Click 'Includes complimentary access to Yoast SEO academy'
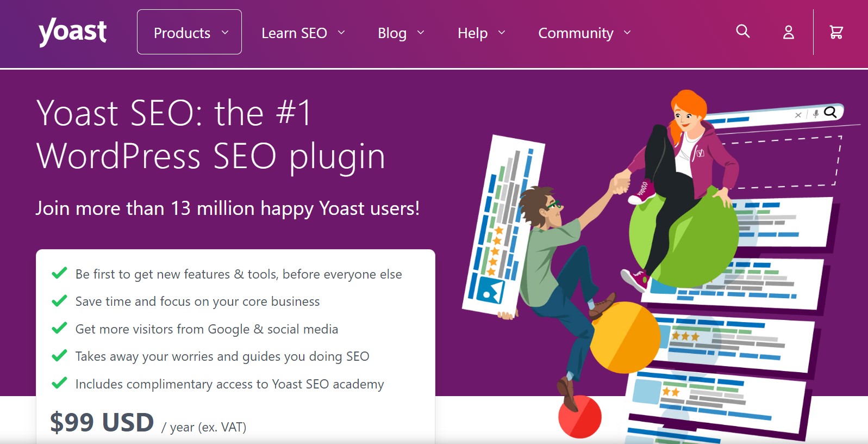The width and height of the screenshot is (868, 444). point(229,384)
